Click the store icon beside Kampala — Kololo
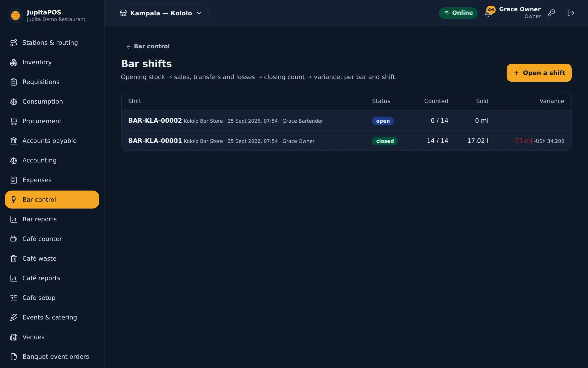 pyautogui.click(x=123, y=13)
